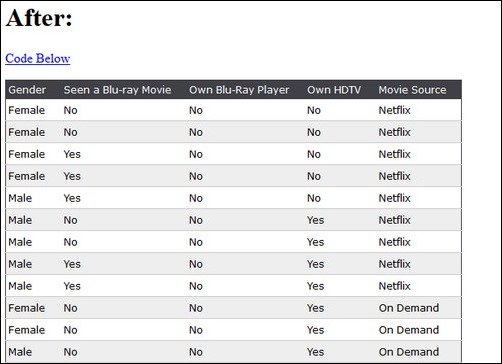Select the last Male row's Gender cell
Screen dimensions: 502x364
point(20,352)
